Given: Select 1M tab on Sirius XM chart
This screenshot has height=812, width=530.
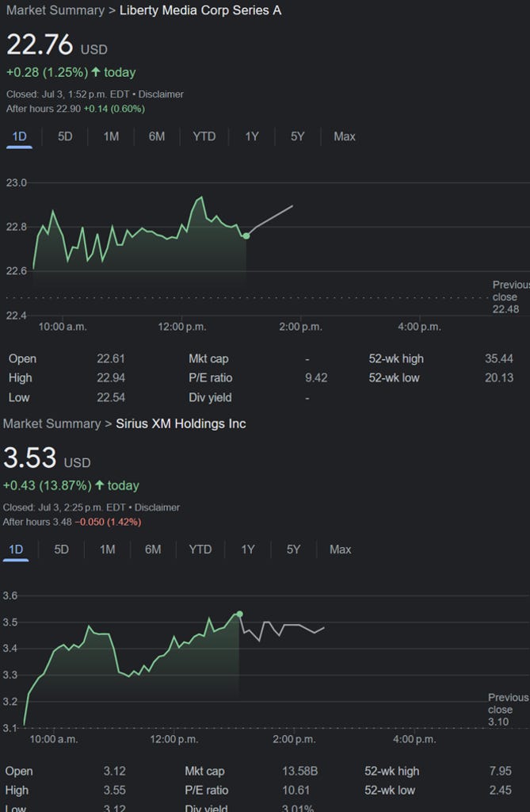Looking at the screenshot, I should (108, 550).
